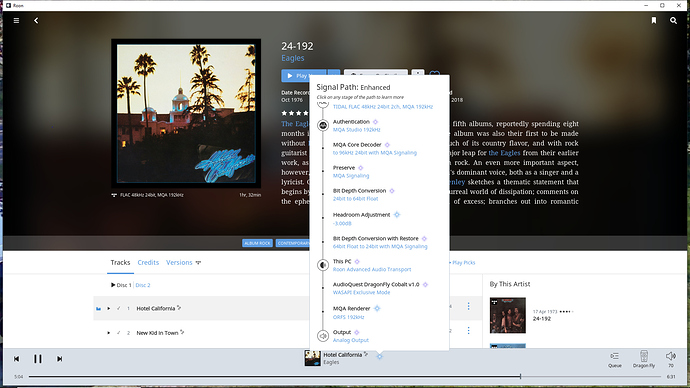690x388 pixels.
Task: Click quality light beside AudioQuest DragonFly Cobalt
Action: pos(425,285)
